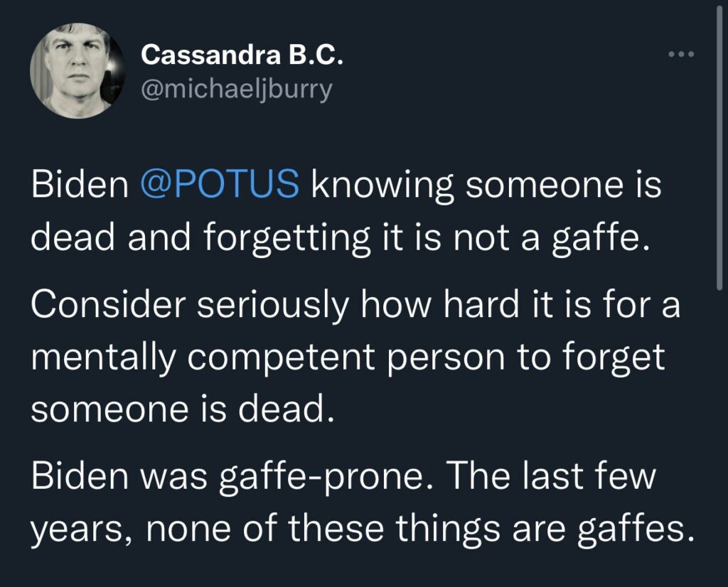
Task: Click the word "years," in the final line
Action: [x=76, y=530]
